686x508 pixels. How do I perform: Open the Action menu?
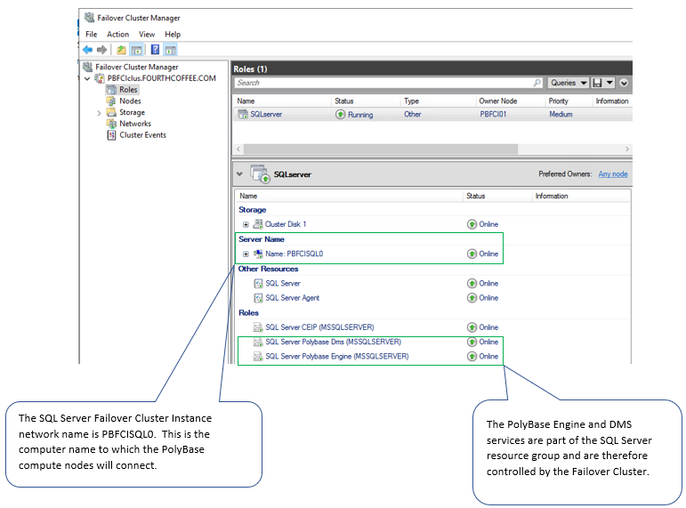point(118,34)
